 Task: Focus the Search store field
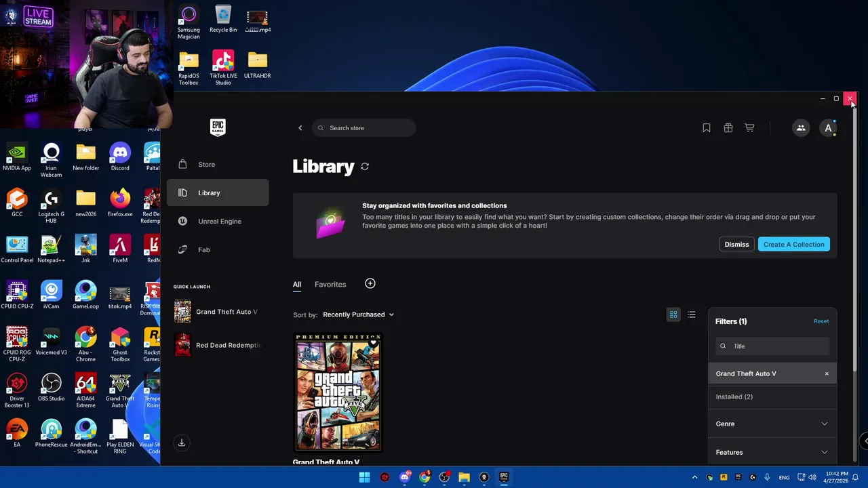(364, 128)
